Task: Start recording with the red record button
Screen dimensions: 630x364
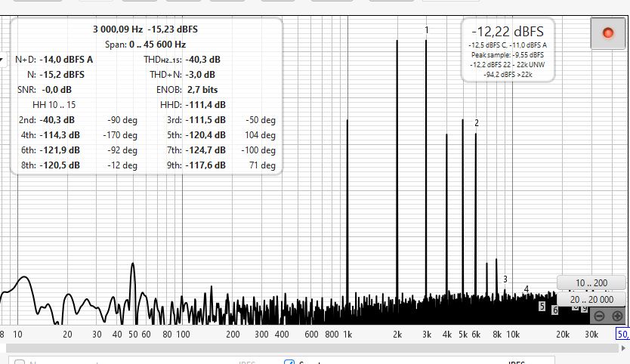Action: [x=608, y=33]
